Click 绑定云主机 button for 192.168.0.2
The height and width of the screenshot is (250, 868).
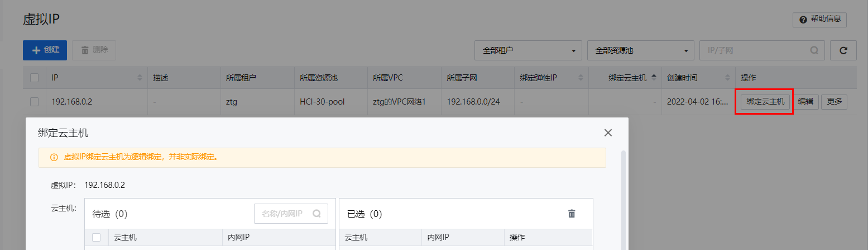(x=765, y=102)
